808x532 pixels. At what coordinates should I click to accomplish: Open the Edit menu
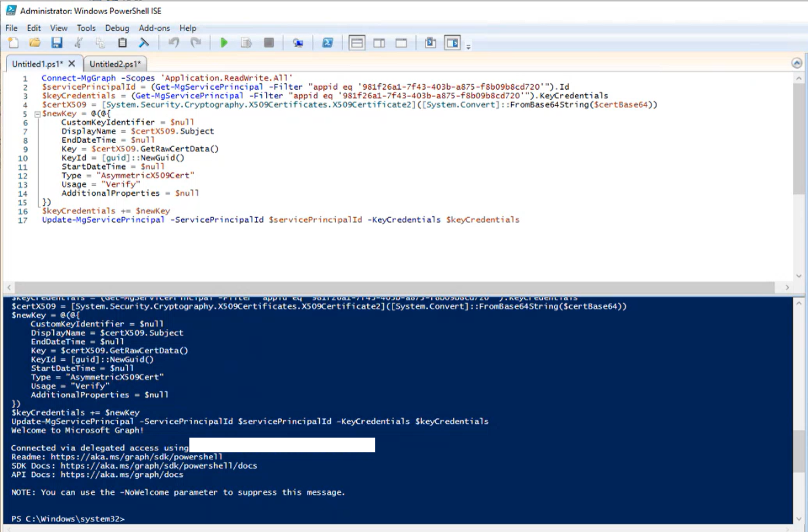(33, 28)
